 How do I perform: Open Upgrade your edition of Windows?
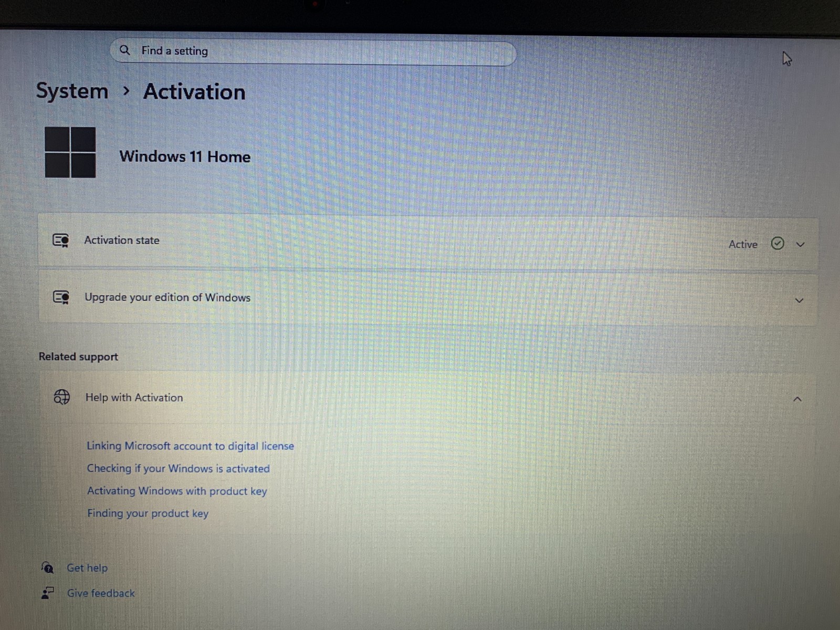coord(428,298)
